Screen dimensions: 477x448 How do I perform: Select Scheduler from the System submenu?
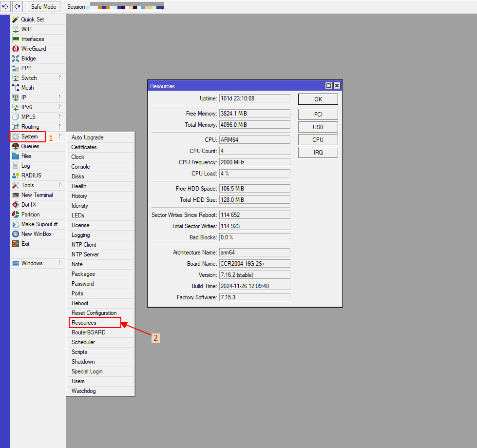click(83, 342)
